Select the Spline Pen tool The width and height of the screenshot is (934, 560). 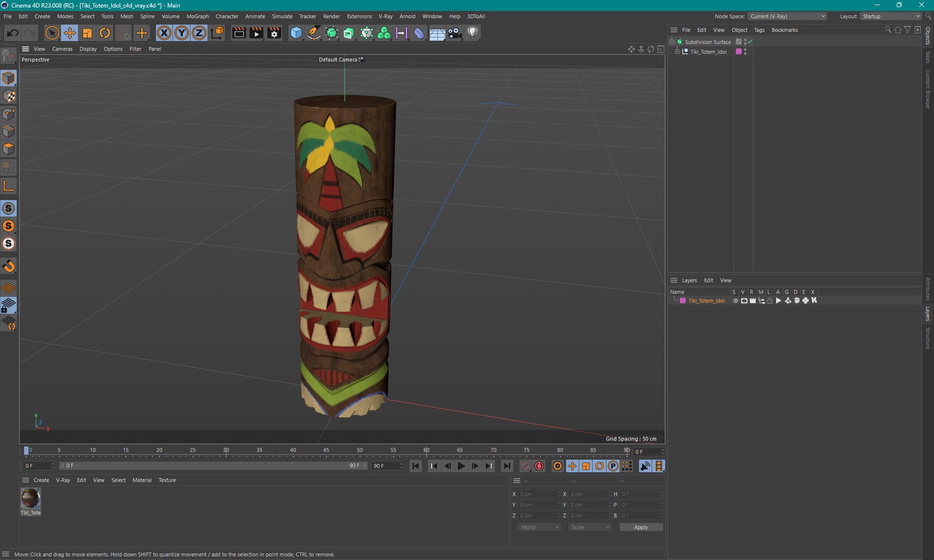[x=314, y=33]
